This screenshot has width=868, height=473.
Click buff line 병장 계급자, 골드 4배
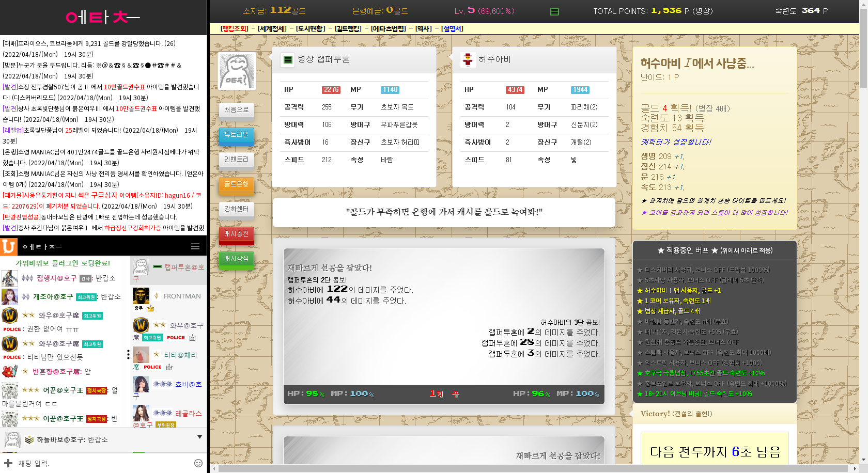(x=669, y=311)
